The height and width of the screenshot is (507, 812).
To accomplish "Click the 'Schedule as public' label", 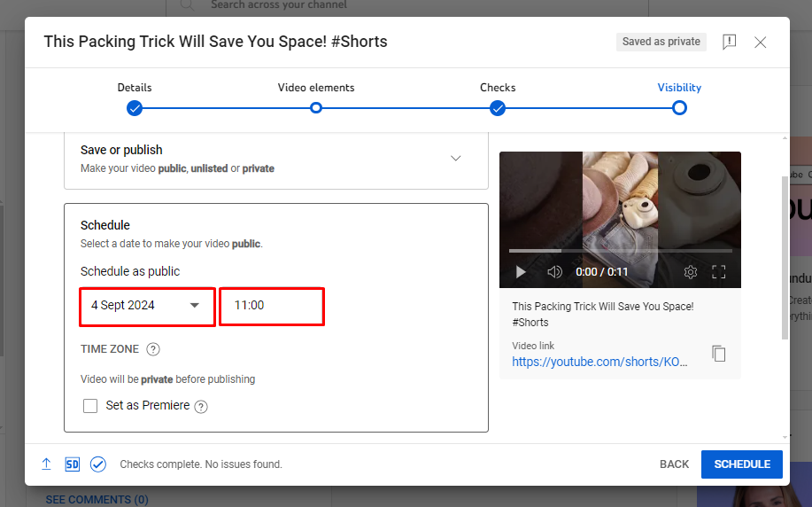I will [130, 271].
